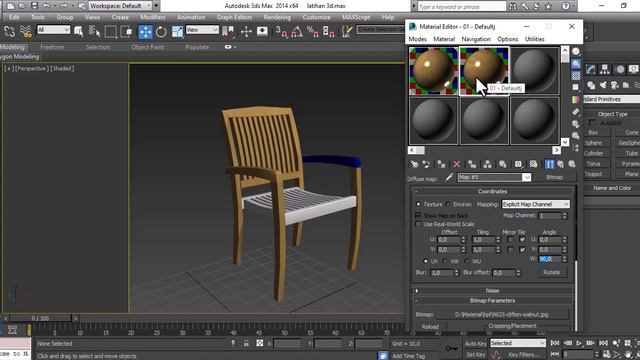Toggle the 3D Snaps icon
The image size is (640, 360).
coord(281,31)
